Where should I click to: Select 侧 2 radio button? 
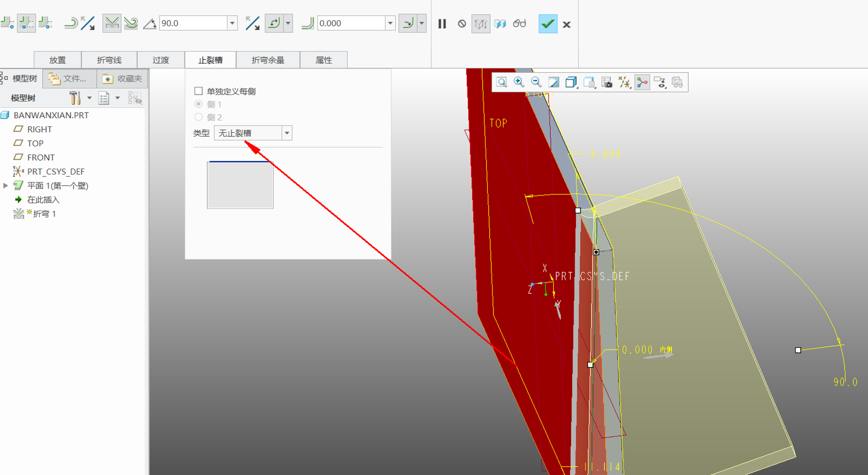[x=198, y=117]
